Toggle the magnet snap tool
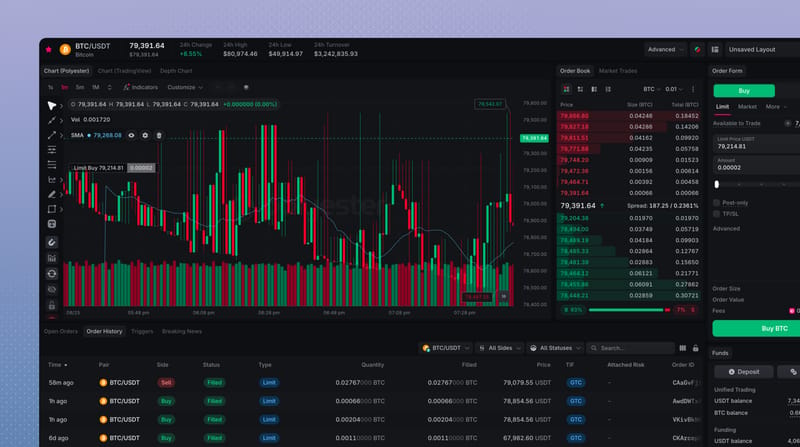The height and width of the screenshot is (447, 800). [52, 242]
